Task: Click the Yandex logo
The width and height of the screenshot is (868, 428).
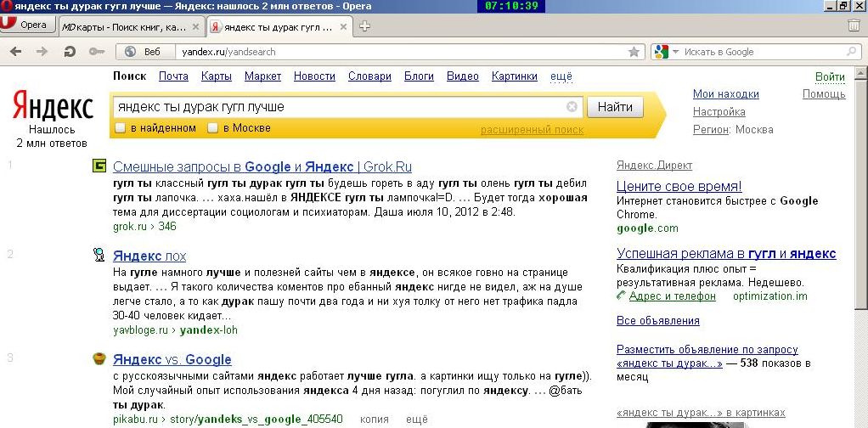Action: 52,108
